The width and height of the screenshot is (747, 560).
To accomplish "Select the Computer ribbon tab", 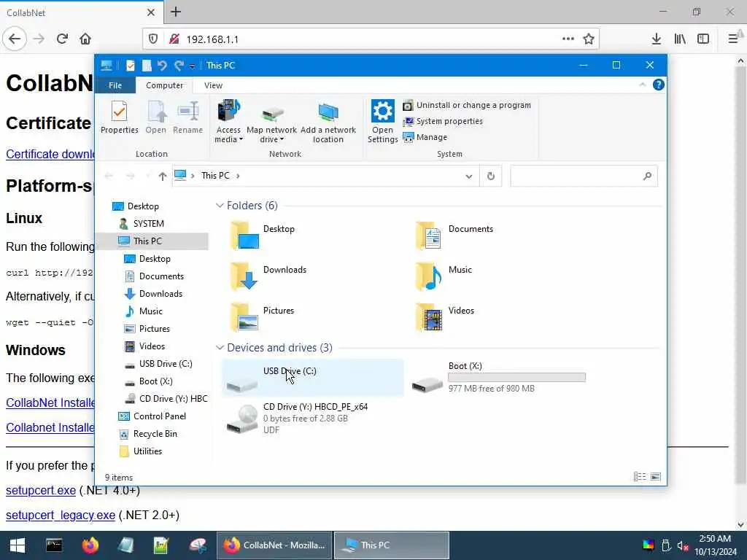I will (164, 85).
